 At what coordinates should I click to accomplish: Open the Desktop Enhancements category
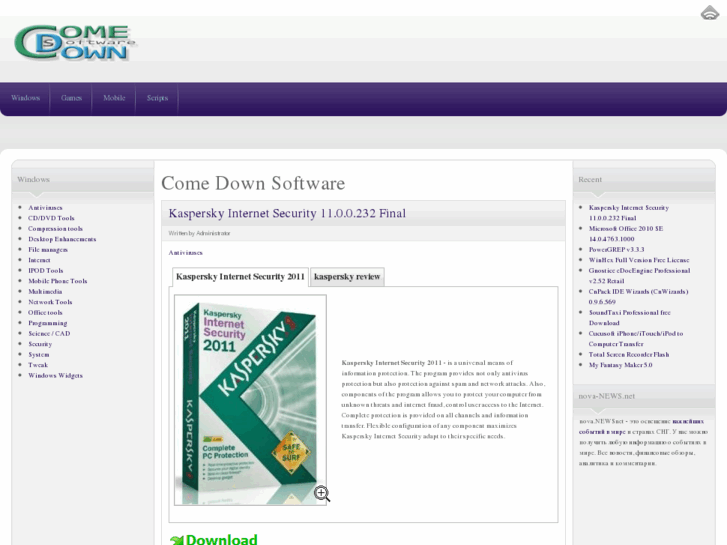coord(62,239)
